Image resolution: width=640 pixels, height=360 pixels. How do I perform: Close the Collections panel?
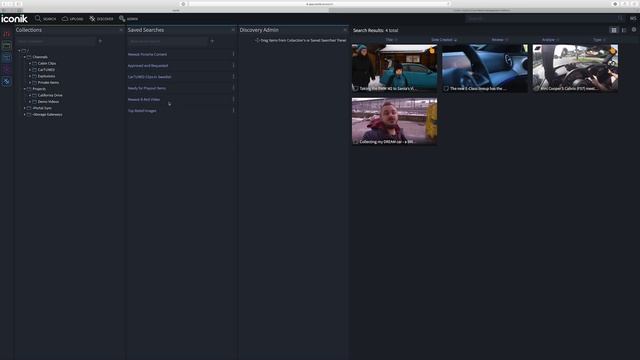(x=121, y=30)
